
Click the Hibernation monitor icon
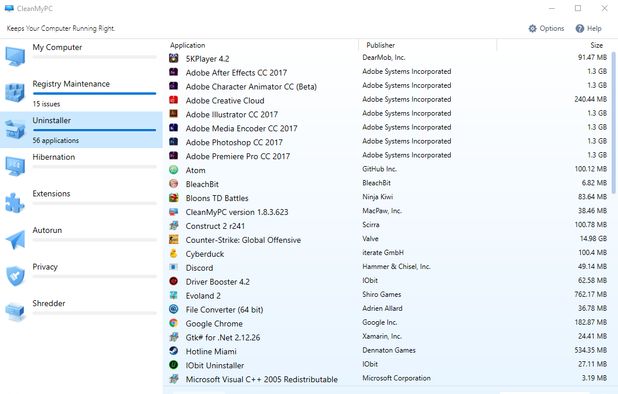click(15, 166)
